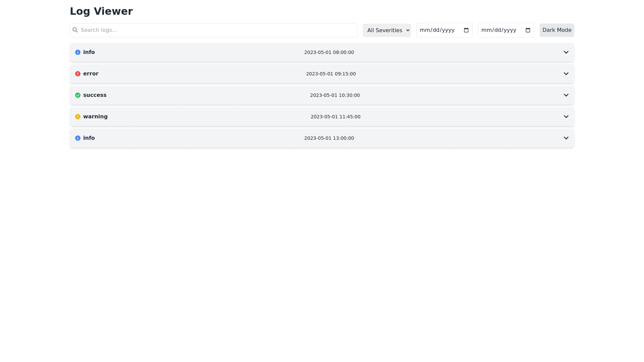Open the All Severities dropdown
Screen dimensions: 644x362
[x=386, y=30]
